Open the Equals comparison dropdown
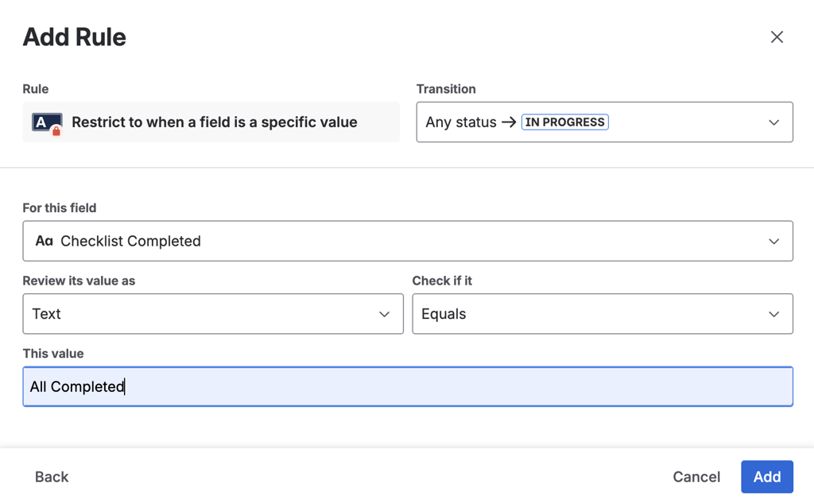The height and width of the screenshot is (504, 814). pyautogui.click(x=602, y=313)
